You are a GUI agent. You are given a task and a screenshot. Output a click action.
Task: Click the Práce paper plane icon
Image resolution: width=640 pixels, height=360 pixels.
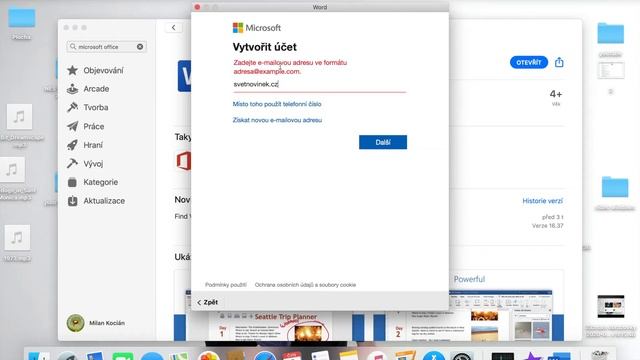point(73,126)
